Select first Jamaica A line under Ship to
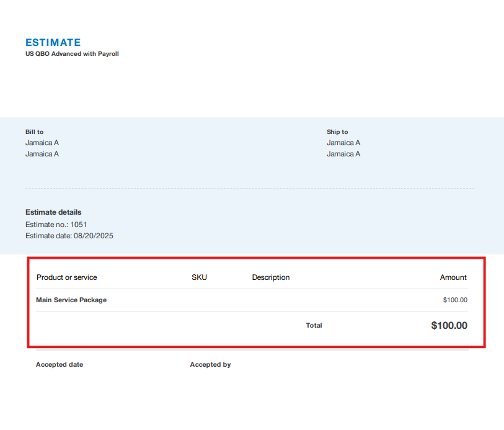Screen dimensions: 504x430 tap(343, 143)
